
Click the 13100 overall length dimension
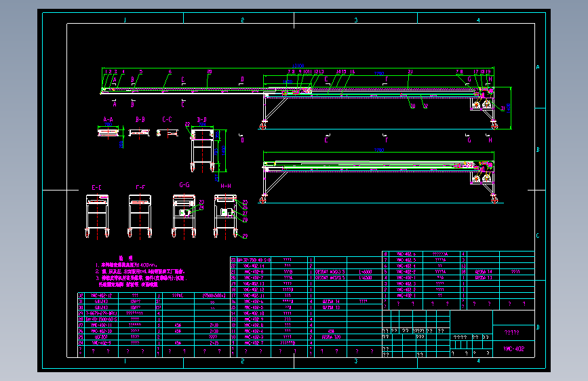click(x=298, y=66)
